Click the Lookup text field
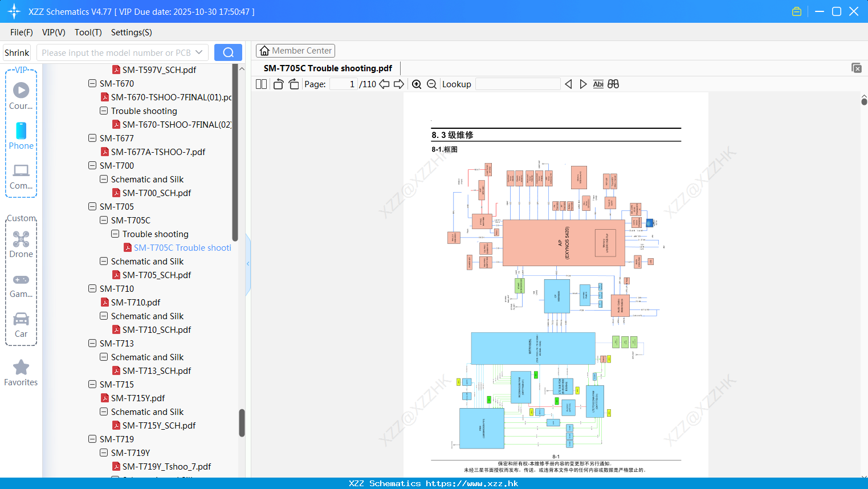The height and width of the screenshot is (489, 868). [x=517, y=84]
